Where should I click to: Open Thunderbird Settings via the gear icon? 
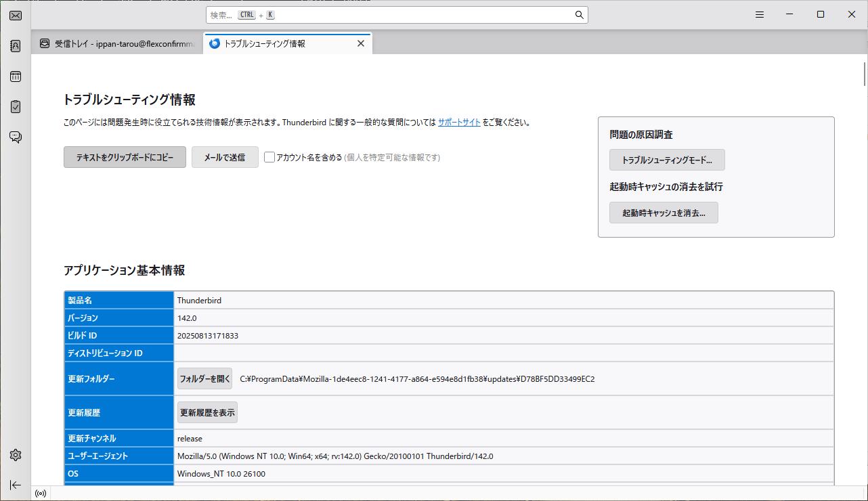pos(15,454)
